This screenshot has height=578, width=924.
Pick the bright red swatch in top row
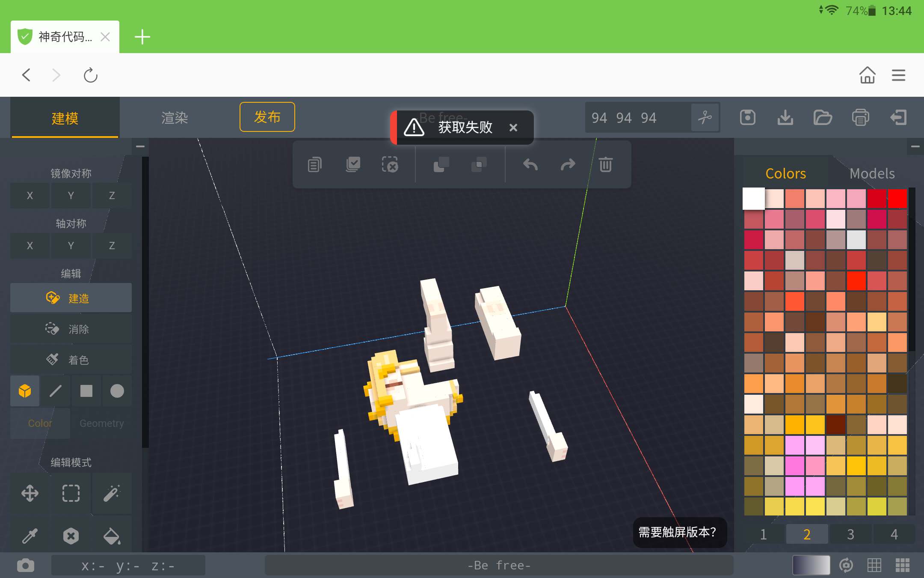[897, 199]
